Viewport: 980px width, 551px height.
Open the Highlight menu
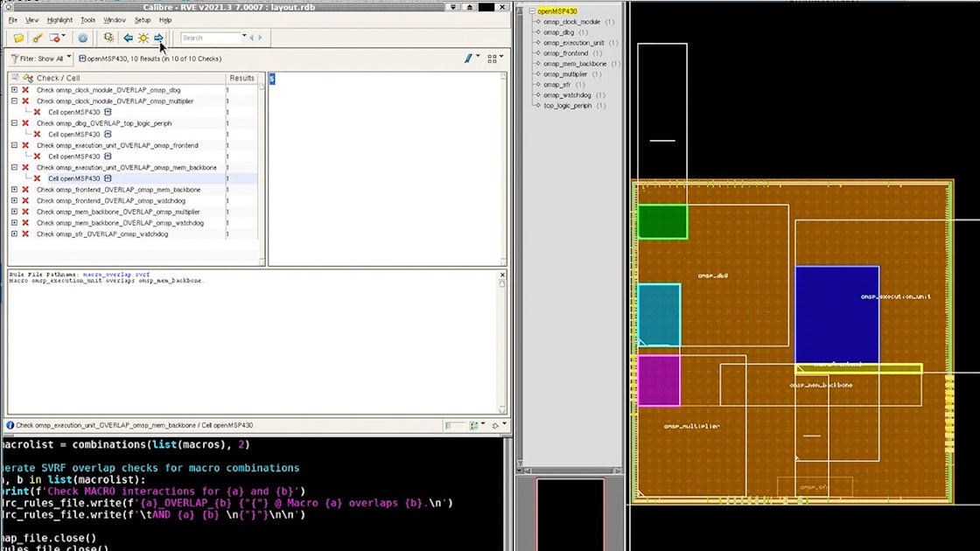[59, 19]
